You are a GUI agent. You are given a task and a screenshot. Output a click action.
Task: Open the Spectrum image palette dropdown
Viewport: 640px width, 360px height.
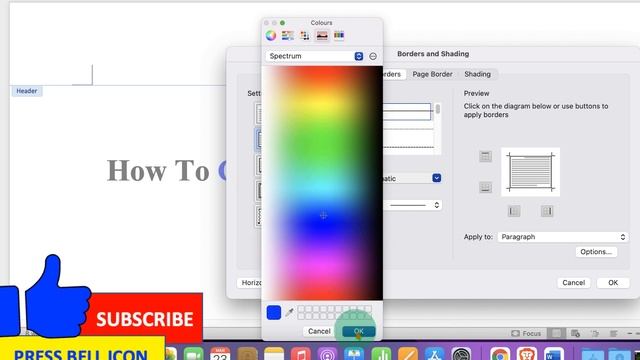point(314,56)
